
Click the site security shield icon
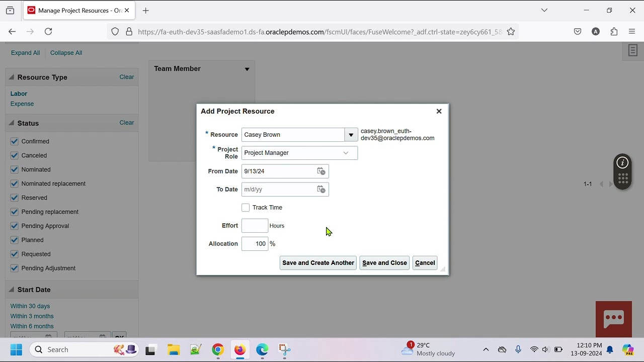click(x=115, y=32)
